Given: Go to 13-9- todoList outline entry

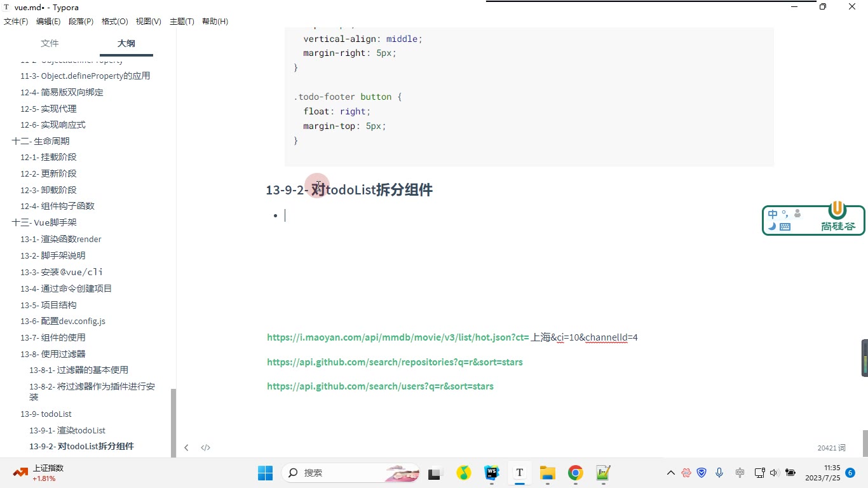Looking at the screenshot, I should [46, 414].
